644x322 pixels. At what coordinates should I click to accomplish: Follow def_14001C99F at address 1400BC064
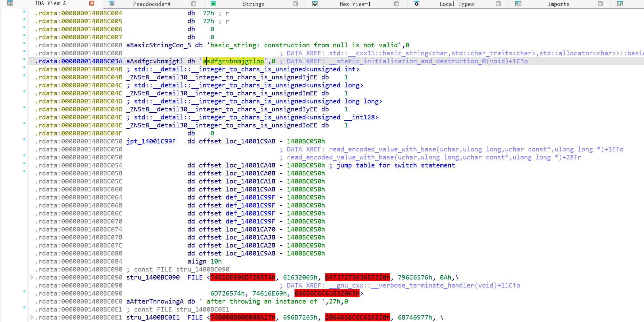coord(250,197)
